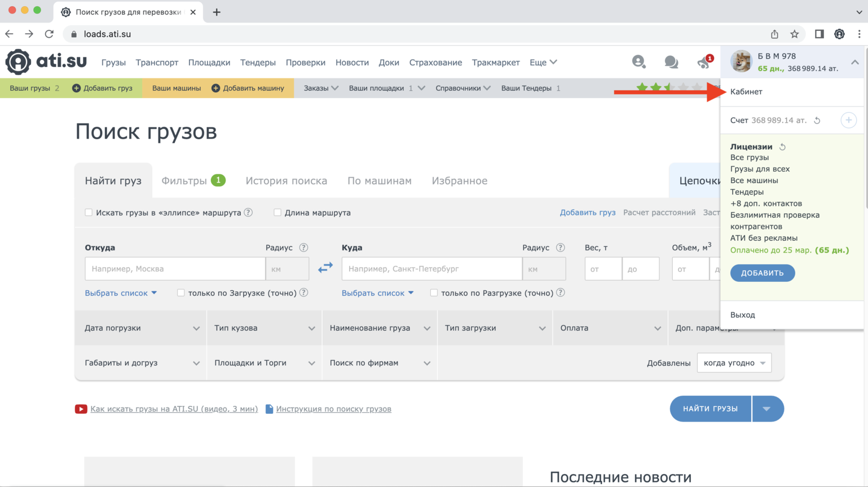This screenshot has height=487, width=868.
Task: Switch to По машинам tab
Action: 380,180
